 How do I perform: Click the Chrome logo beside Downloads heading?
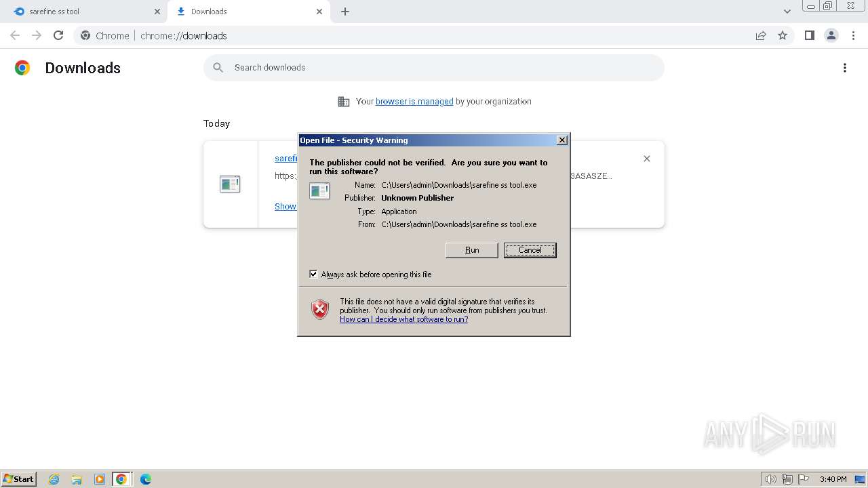tap(22, 68)
